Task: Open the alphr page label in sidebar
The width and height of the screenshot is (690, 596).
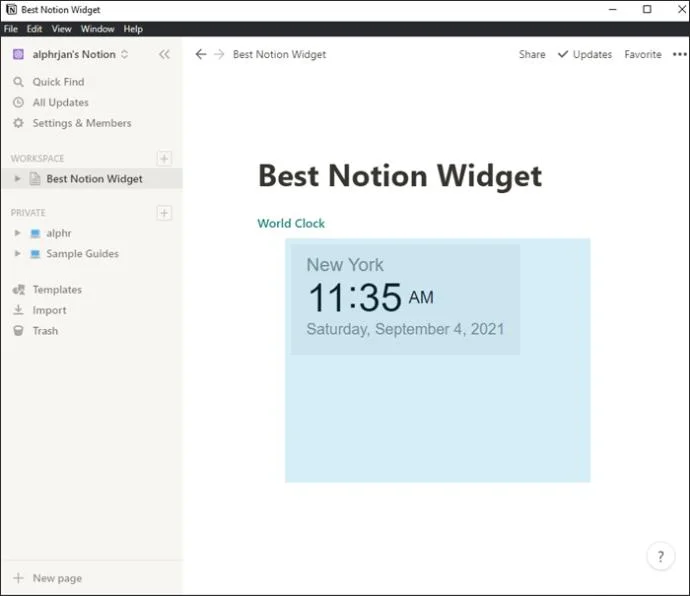Action: (59, 233)
